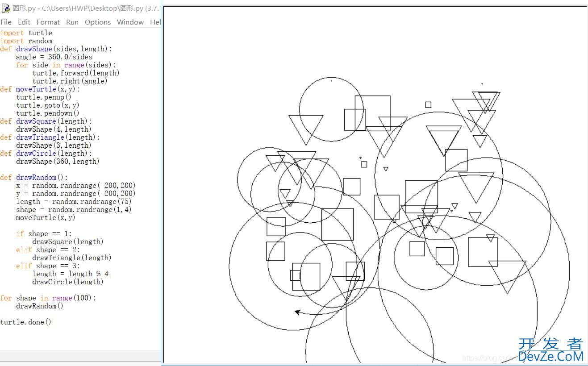This screenshot has height=366, width=588.
Task: Click the line 'for side in range(sides):'
Action: (66, 65)
